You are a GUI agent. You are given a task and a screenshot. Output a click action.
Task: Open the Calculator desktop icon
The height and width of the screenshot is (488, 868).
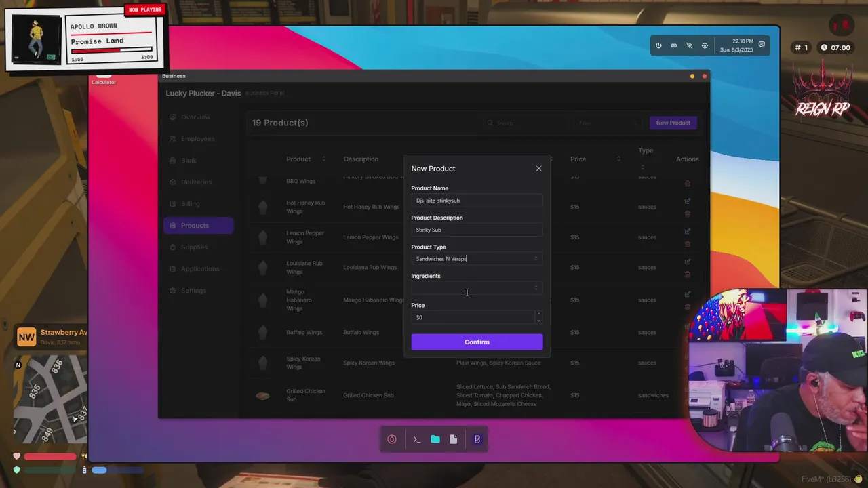[x=104, y=80]
